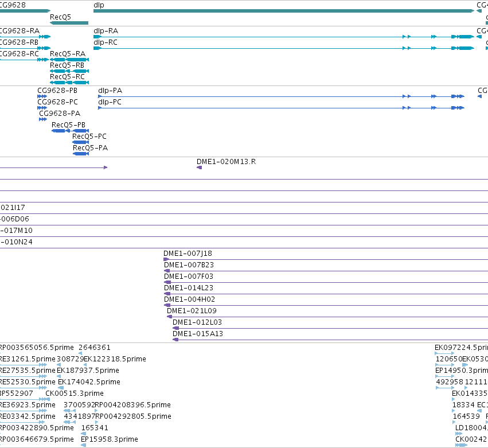Click the RP004208396.5prime EST label
The width and height of the screenshot is (488, 448).
(x=133, y=405)
